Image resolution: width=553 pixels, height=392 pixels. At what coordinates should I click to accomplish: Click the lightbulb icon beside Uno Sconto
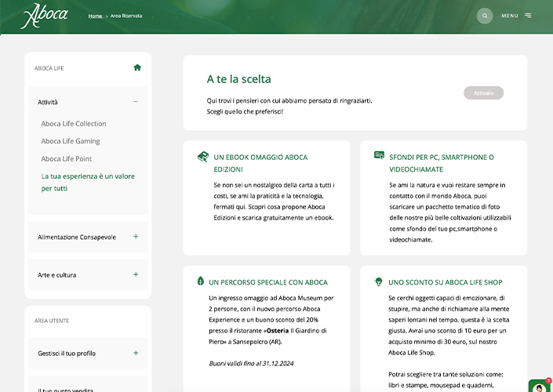(x=378, y=281)
